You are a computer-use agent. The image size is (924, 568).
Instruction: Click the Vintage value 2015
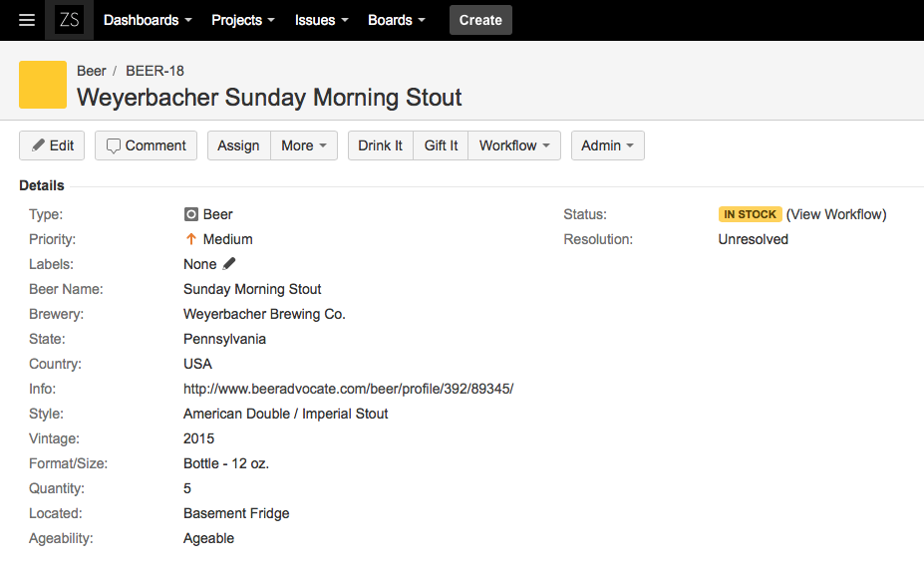[198, 438]
